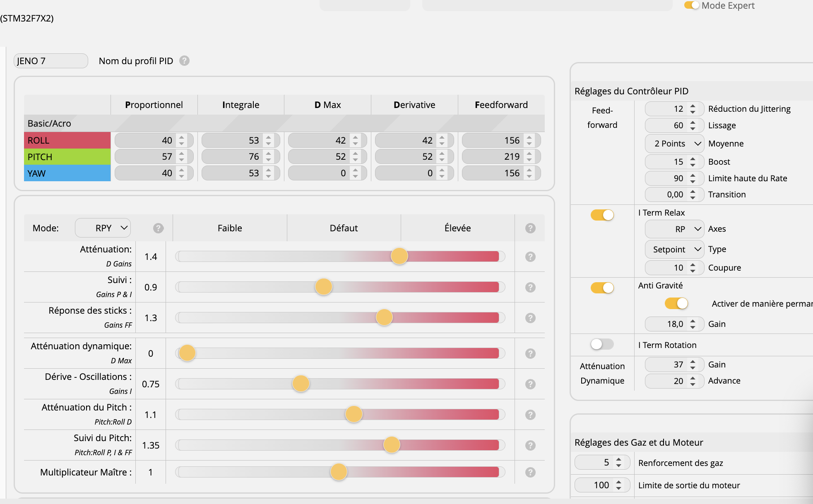Screen dimensions: 813x504
Task: Click the Feedforward column header
Action: pos(501,105)
